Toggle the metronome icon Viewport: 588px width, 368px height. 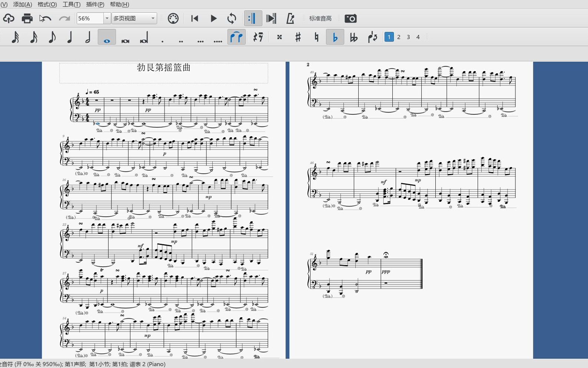coord(290,19)
